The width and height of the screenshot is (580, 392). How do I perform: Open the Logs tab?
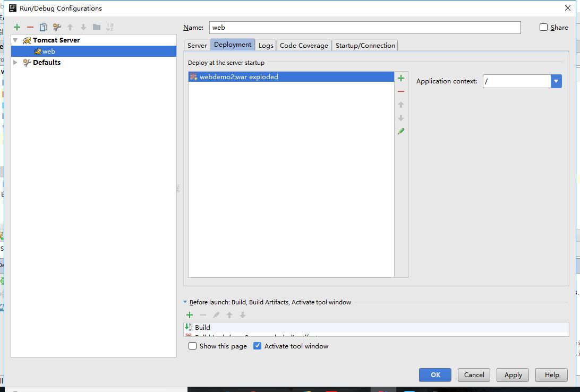pos(266,46)
